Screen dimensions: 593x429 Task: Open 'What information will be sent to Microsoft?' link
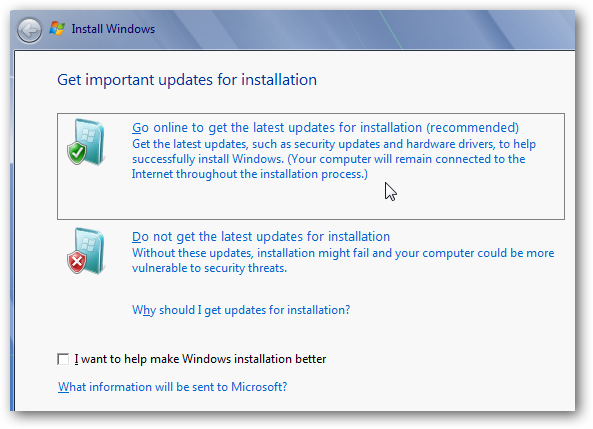tap(172, 387)
